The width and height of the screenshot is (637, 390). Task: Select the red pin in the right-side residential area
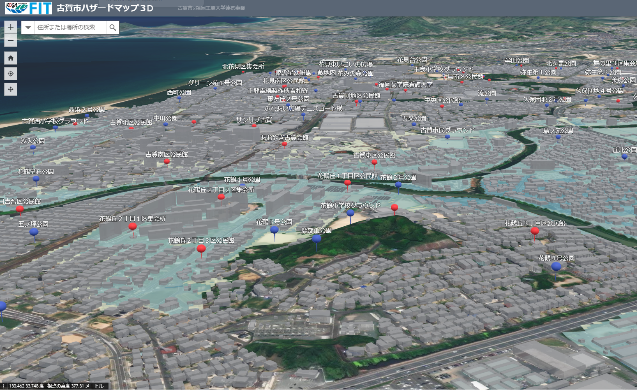tap(535, 233)
